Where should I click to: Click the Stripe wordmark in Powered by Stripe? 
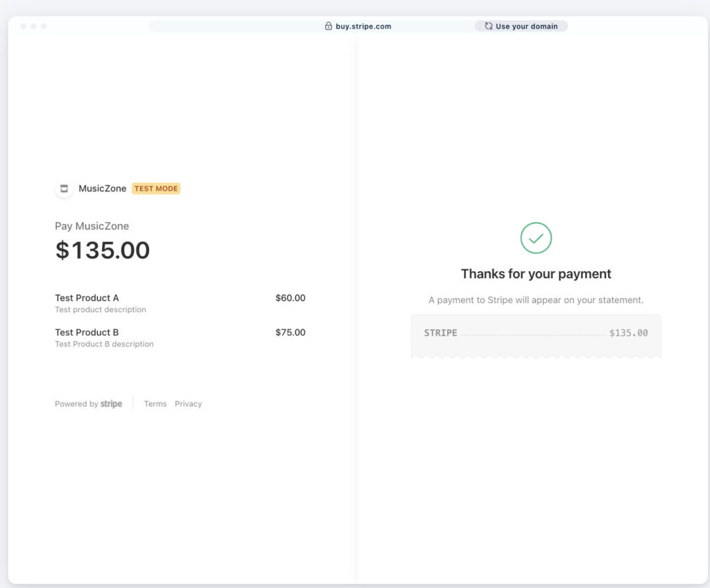112,404
